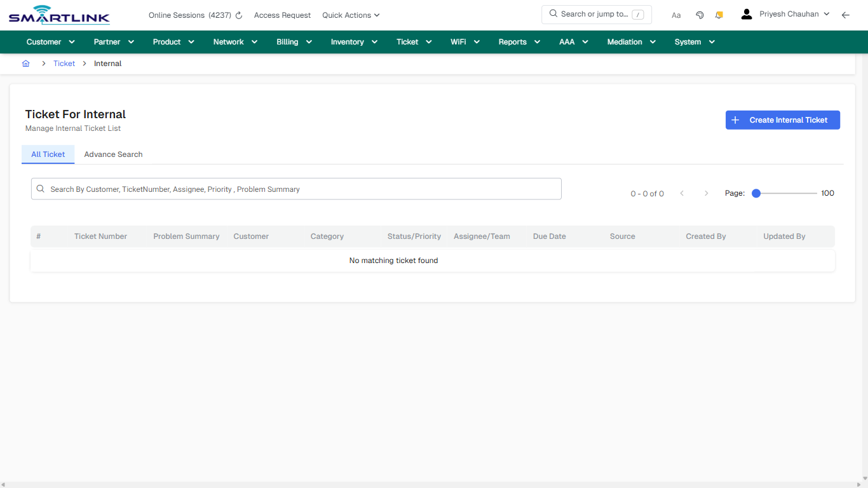Expand the Reports menu chevron
The width and height of the screenshot is (868, 488).
coord(537,42)
